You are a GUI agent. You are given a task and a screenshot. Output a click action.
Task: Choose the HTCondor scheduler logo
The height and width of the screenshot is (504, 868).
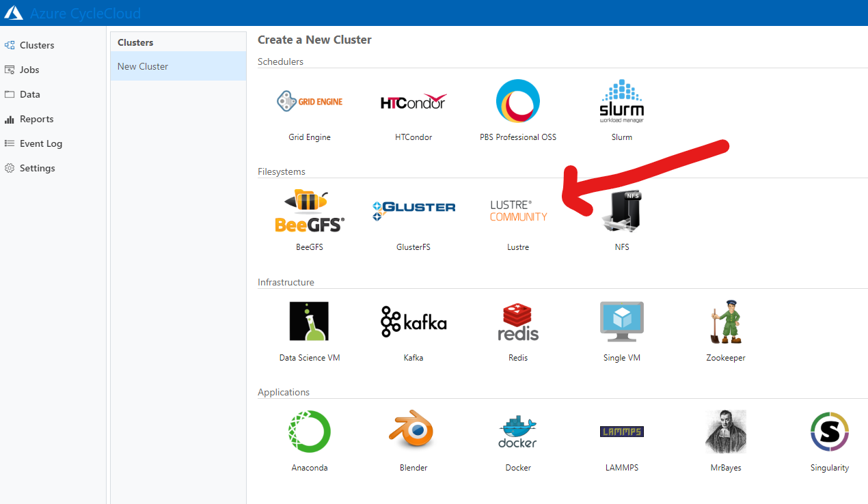pos(413,102)
